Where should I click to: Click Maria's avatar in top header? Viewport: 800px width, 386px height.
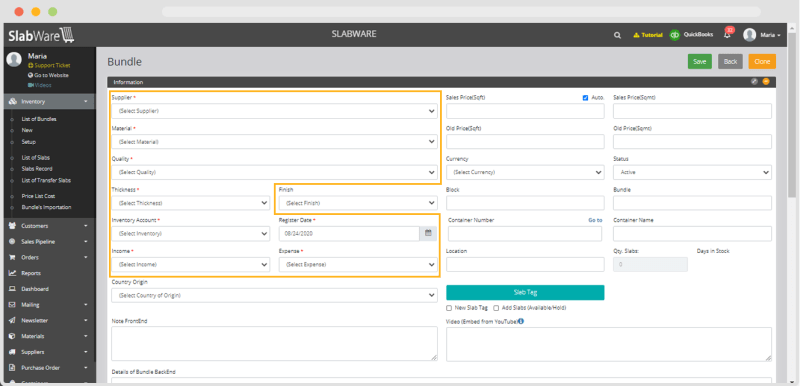click(x=749, y=35)
